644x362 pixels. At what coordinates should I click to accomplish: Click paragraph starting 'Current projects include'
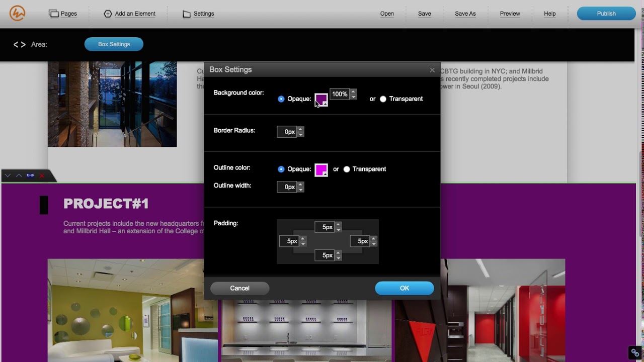tap(134, 227)
